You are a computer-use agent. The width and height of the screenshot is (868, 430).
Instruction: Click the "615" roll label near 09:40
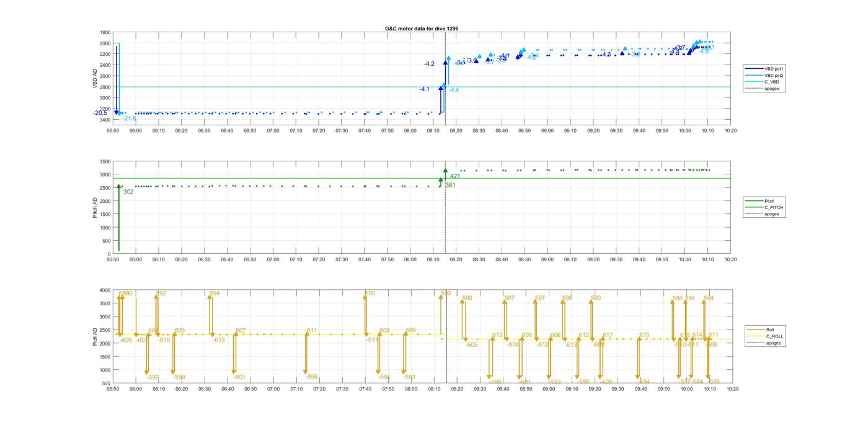(644, 335)
